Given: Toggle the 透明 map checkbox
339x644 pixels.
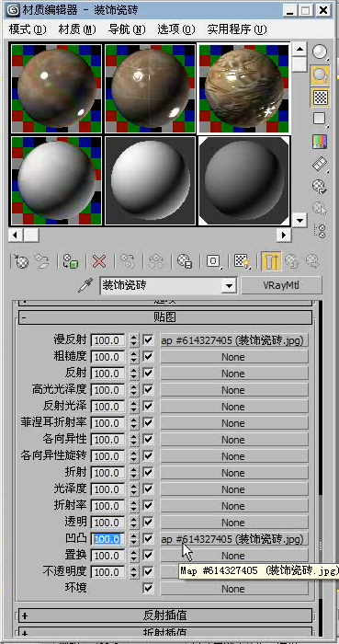Looking at the screenshot, I should [x=148, y=522].
